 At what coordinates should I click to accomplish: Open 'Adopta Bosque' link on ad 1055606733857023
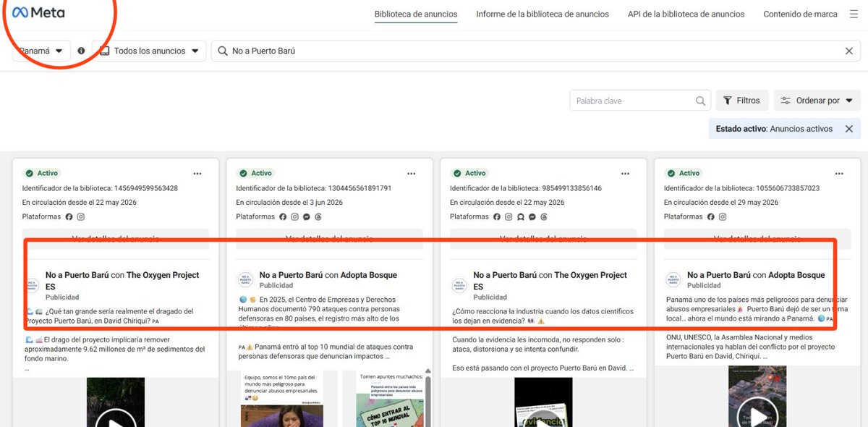tap(796, 275)
